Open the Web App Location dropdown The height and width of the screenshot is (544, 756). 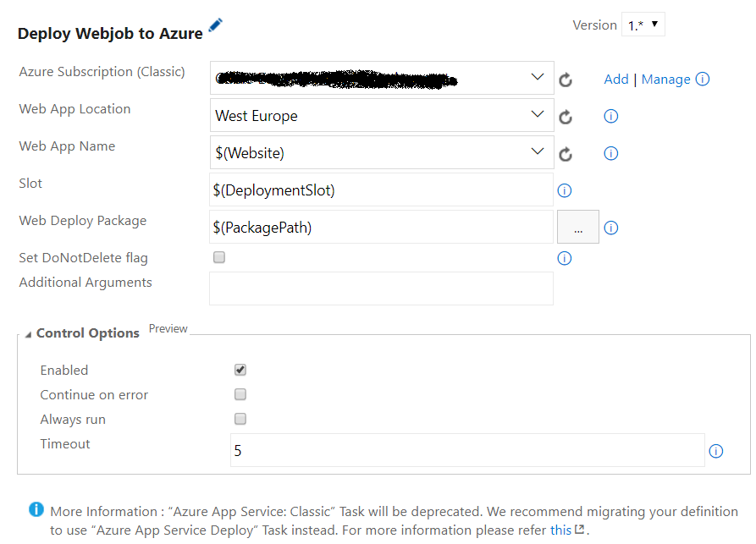coord(382,115)
